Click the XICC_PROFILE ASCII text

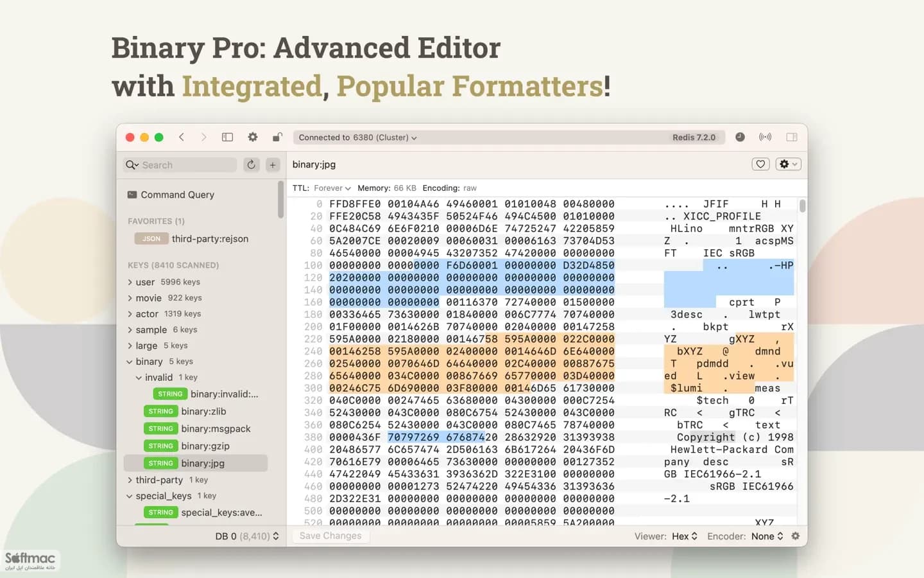click(x=722, y=216)
